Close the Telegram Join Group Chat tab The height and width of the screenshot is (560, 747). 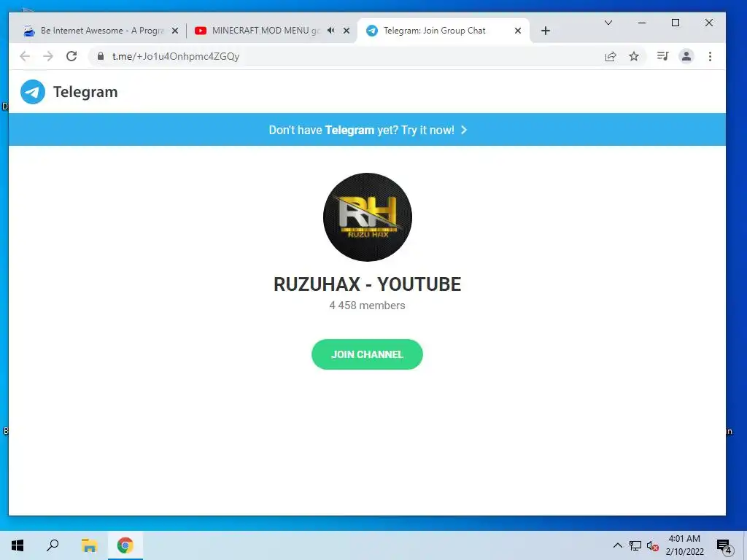pos(518,31)
